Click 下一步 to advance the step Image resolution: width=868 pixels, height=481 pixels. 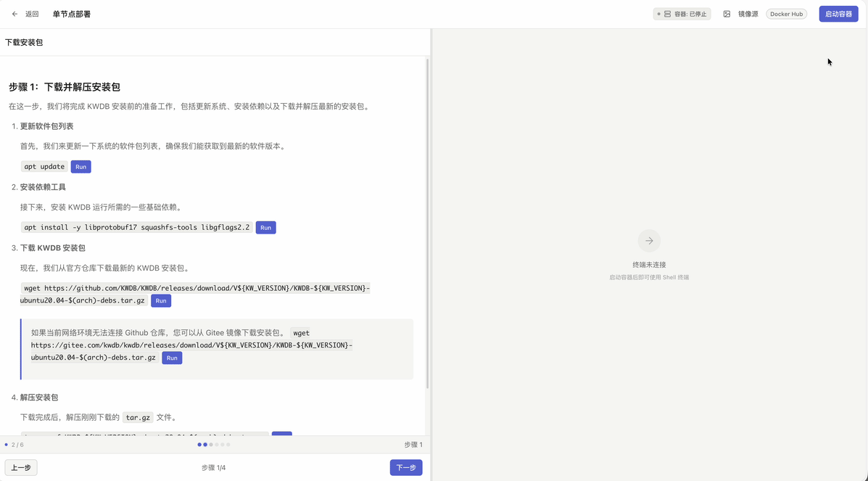(405, 467)
